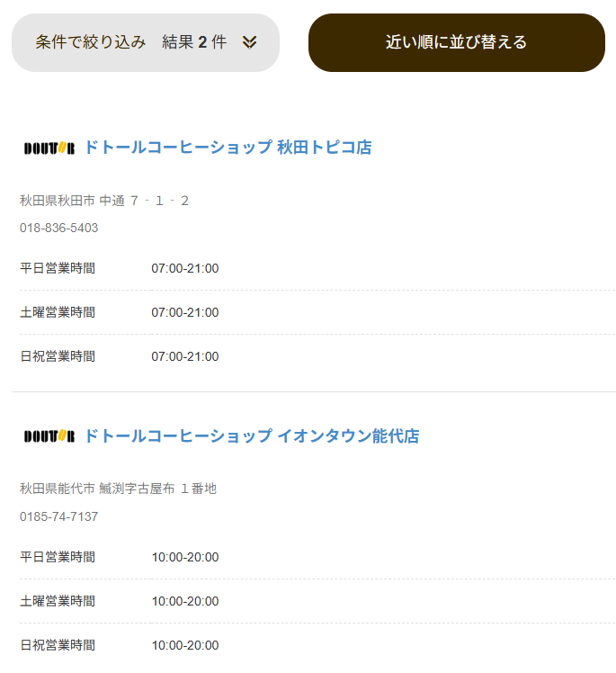This screenshot has height=673, width=616.
Task: Click weekday hours 10:00-20:00 of イオンタウン能代店
Action: tap(185, 557)
